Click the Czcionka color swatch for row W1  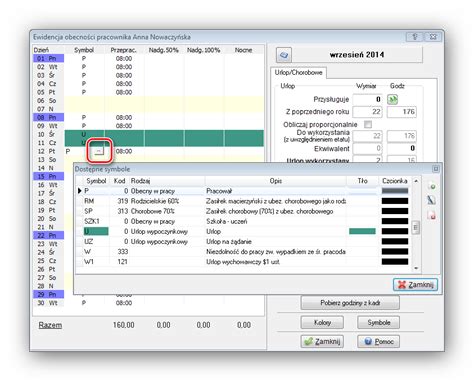click(x=395, y=262)
